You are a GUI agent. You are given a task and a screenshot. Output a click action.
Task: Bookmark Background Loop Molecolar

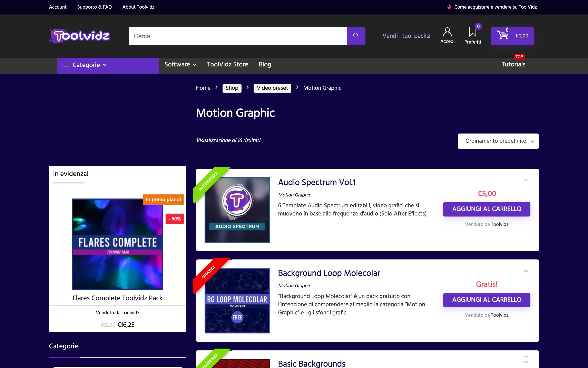pyautogui.click(x=526, y=269)
